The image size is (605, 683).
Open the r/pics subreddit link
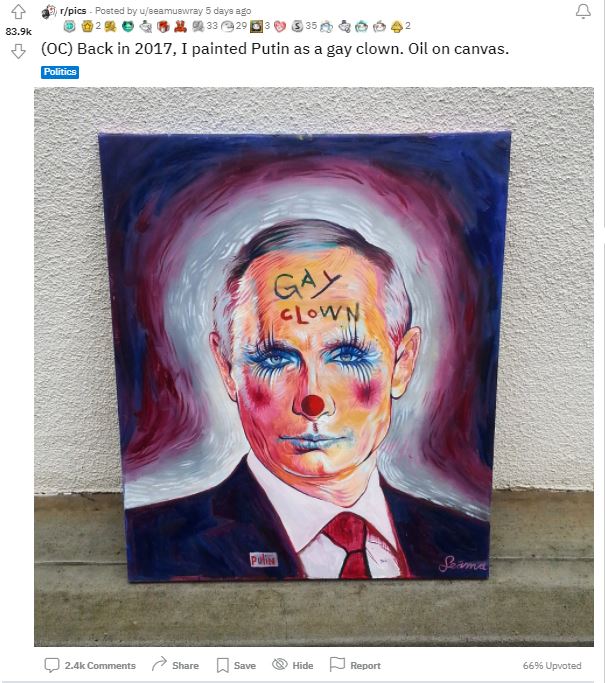(73, 11)
